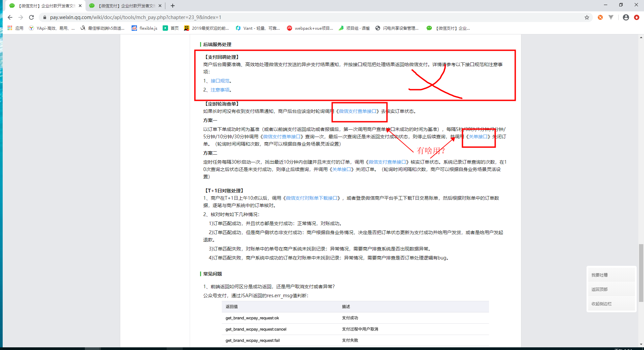644x350 pixels.
Task: Select the 【定时轮询查单】 heading
Action: click(222, 104)
